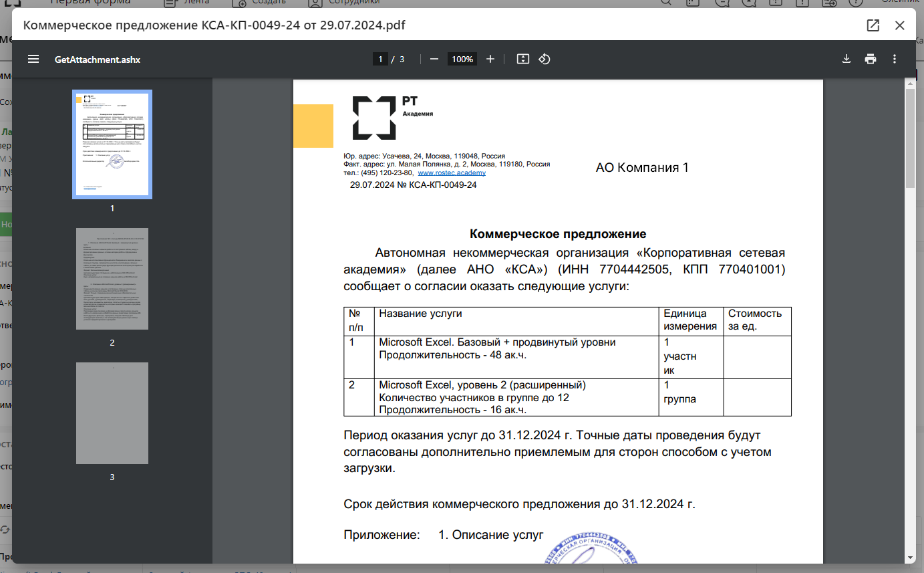Viewport: 924px width, 573px height.
Task: Select page 1 thumbnail
Action: (x=112, y=144)
